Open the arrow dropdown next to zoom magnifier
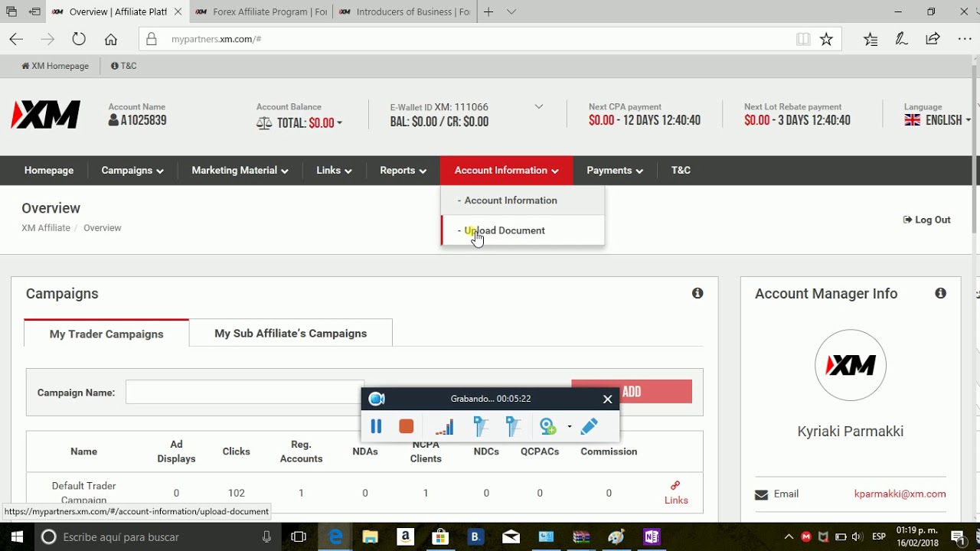The height and width of the screenshot is (551, 980). point(569,426)
